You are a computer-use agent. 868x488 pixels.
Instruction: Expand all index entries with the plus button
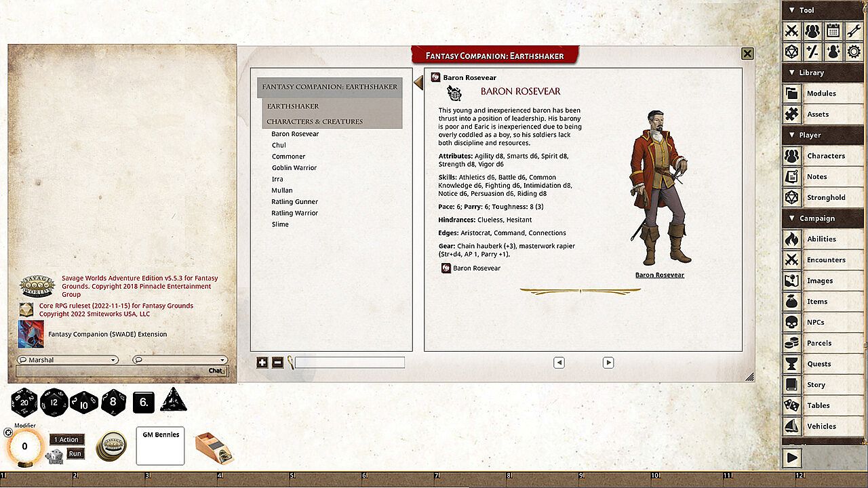(x=262, y=363)
